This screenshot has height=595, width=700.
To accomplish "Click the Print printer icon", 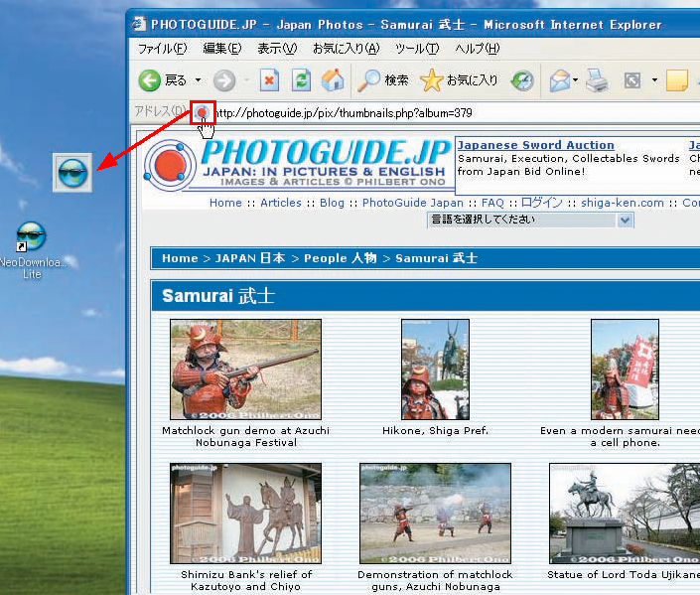I will (x=597, y=80).
